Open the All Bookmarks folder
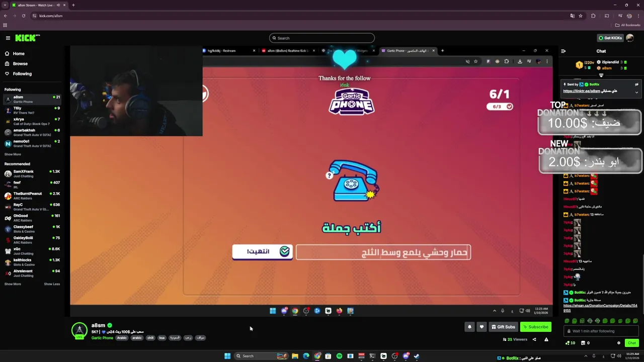 [628, 25]
